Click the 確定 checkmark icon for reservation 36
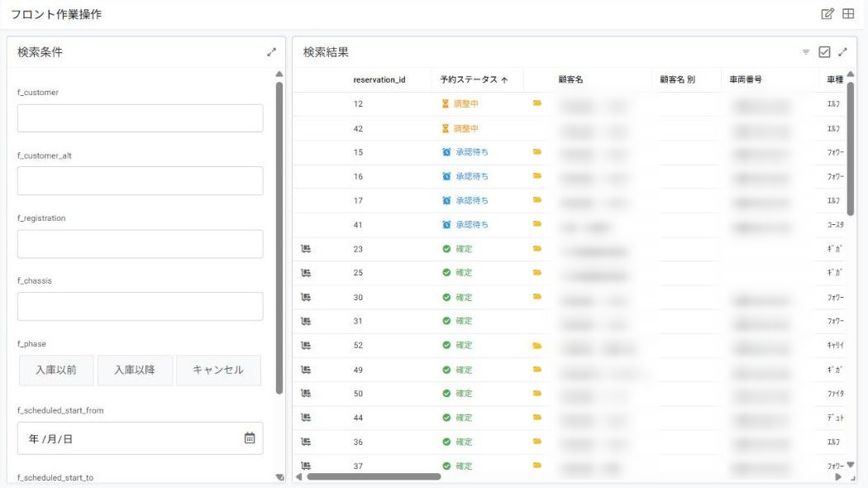The width and height of the screenshot is (868, 488). (x=446, y=442)
